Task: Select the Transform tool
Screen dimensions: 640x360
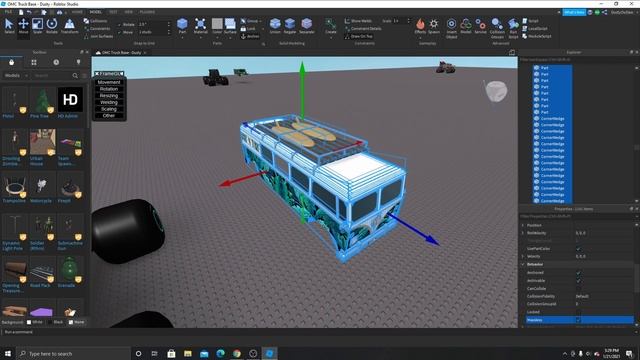Action: click(x=69, y=26)
